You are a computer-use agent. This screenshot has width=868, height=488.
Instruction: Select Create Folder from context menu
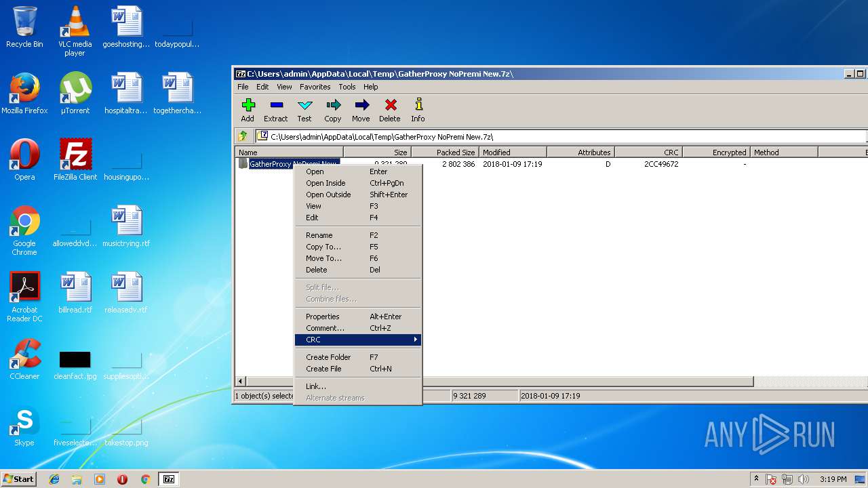[358, 357]
